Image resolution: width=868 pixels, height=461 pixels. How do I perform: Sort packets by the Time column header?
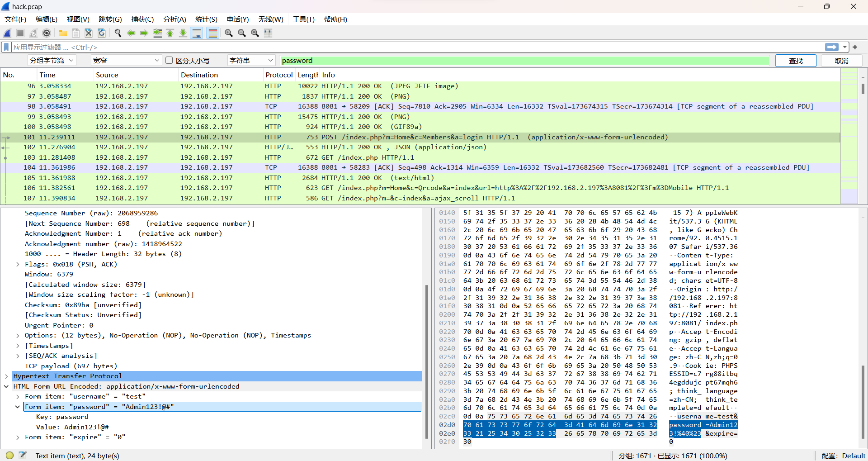65,75
